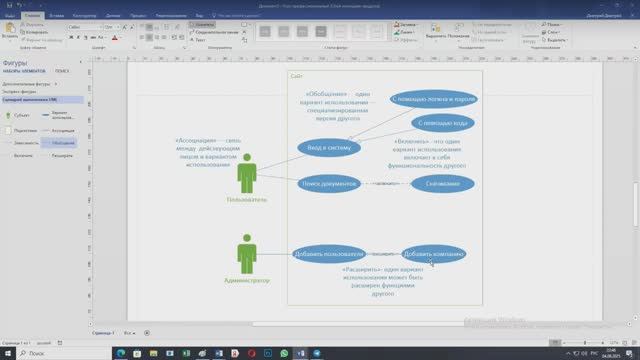The height and width of the screenshot is (360, 640).
Task: Apply the first shape style thumbnail
Action: pos(265,31)
